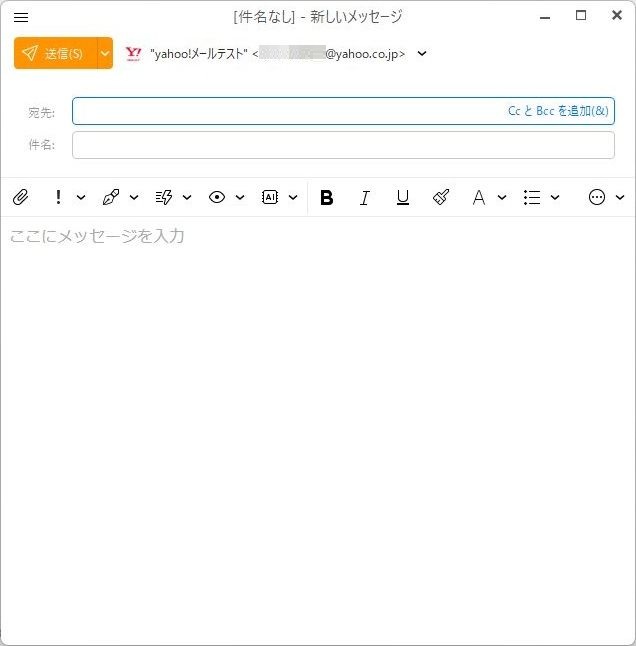Click the AI assistant icon
Image resolution: width=636 pixels, height=646 pixels.
click(270, 198)
